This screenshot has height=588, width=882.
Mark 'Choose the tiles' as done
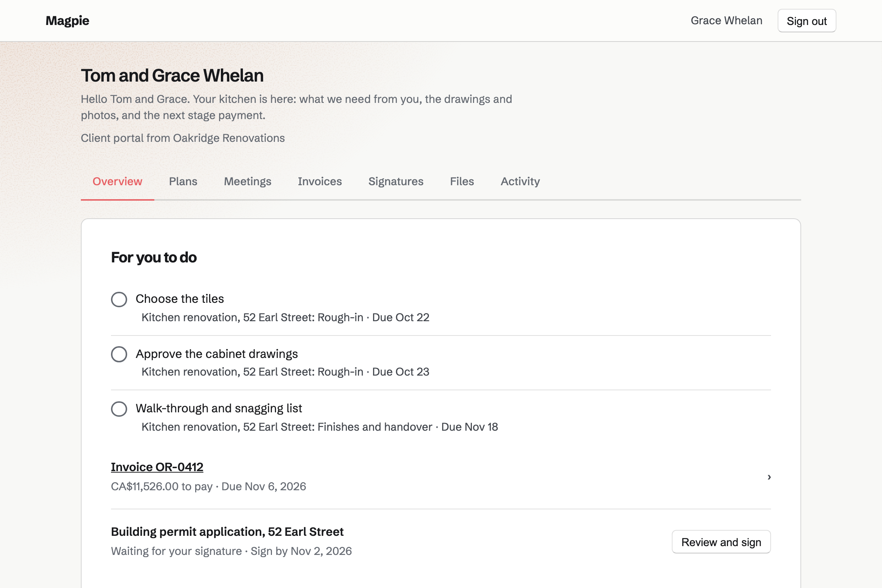pos(119,299)
